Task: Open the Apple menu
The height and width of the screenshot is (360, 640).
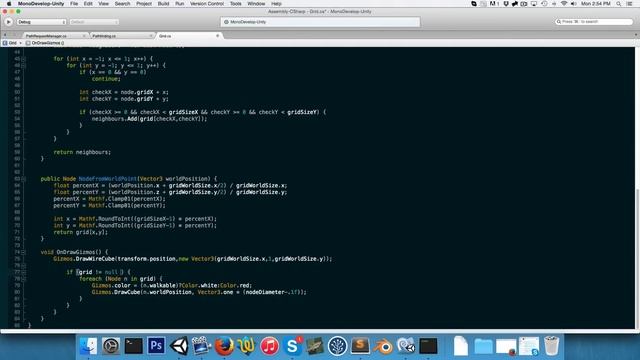Action: tap(9, 4)
